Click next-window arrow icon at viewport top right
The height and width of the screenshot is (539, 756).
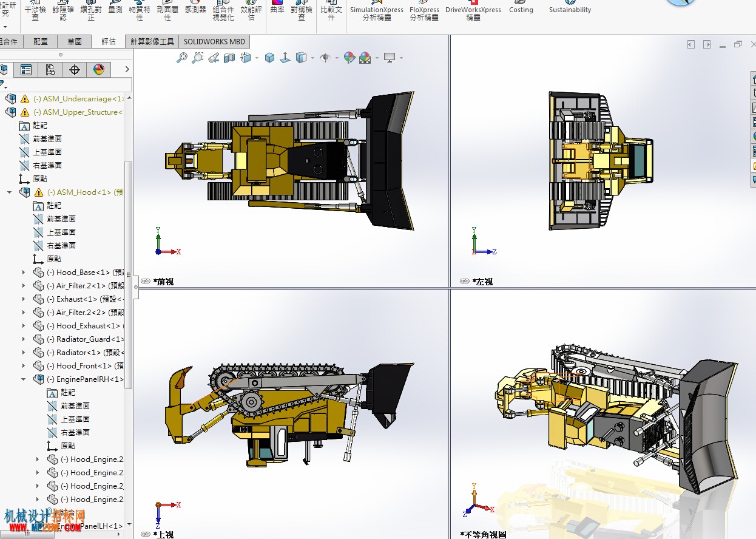tap(707, 44)
